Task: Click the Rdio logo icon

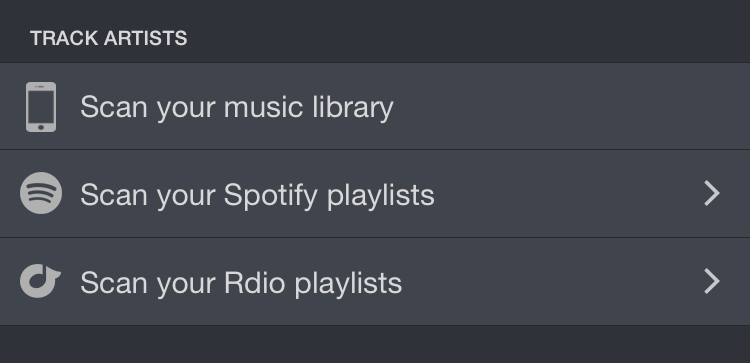Action: (40, 281)
